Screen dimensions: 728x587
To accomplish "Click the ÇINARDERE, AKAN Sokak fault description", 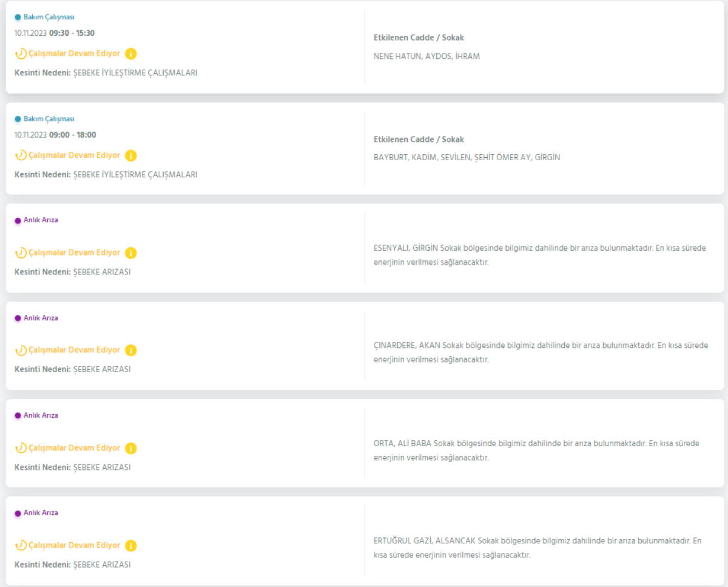I will (540, 352).
